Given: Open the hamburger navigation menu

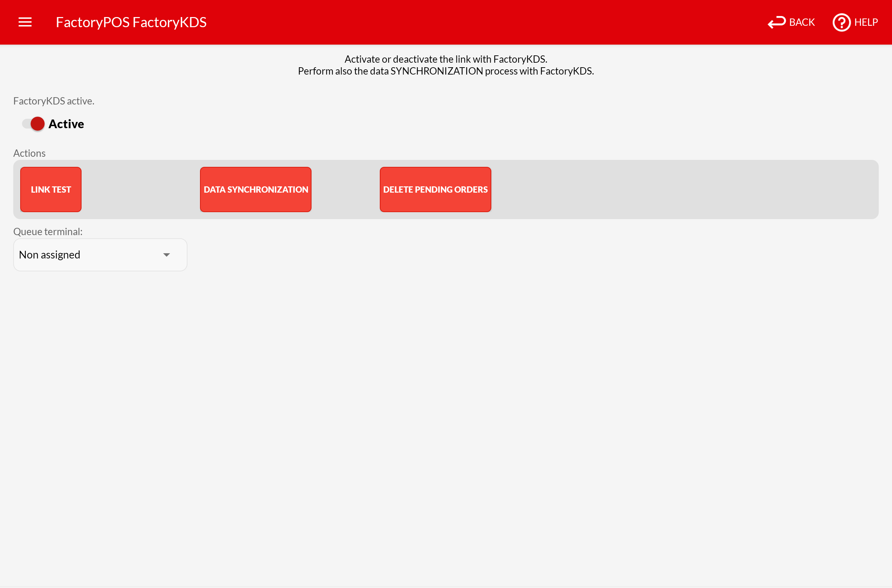Looking at the screenshot, I should [25, 22].
